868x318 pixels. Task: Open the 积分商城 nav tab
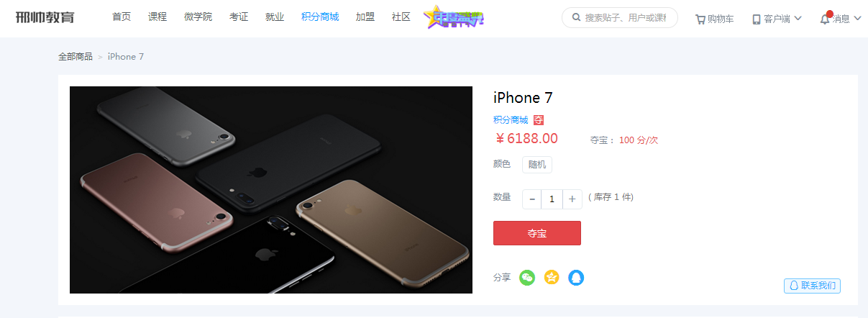[x=320, y=17]
